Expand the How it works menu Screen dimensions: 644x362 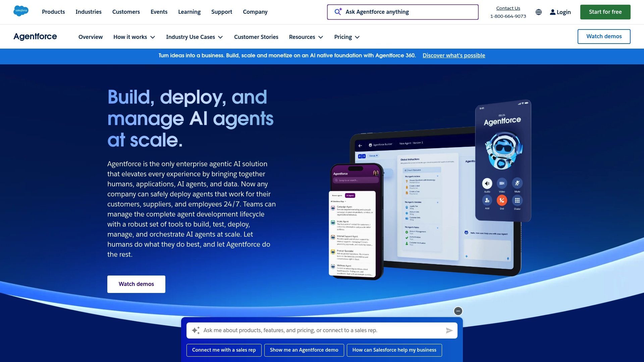[x=134, y=37]
